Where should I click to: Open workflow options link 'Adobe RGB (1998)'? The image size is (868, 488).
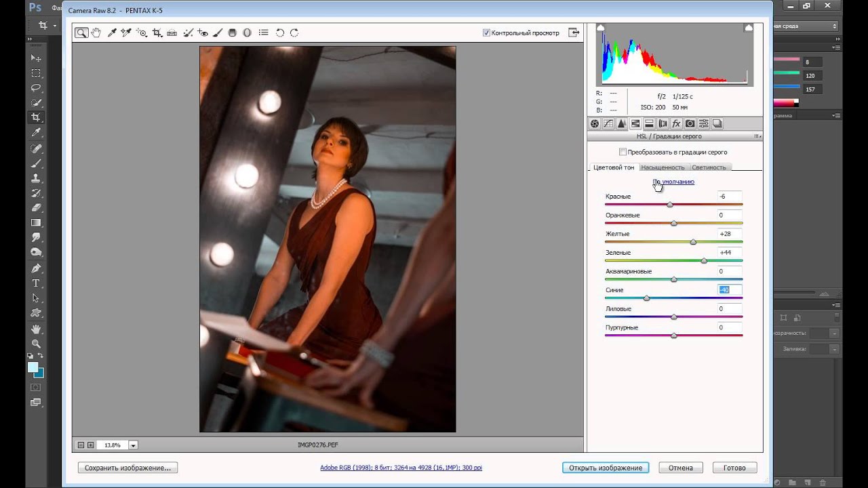[401, 468]
